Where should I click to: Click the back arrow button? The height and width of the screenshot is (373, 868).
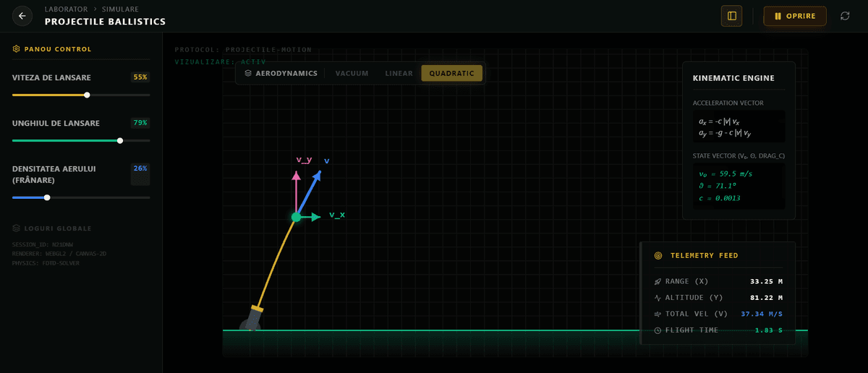[22, 16]
